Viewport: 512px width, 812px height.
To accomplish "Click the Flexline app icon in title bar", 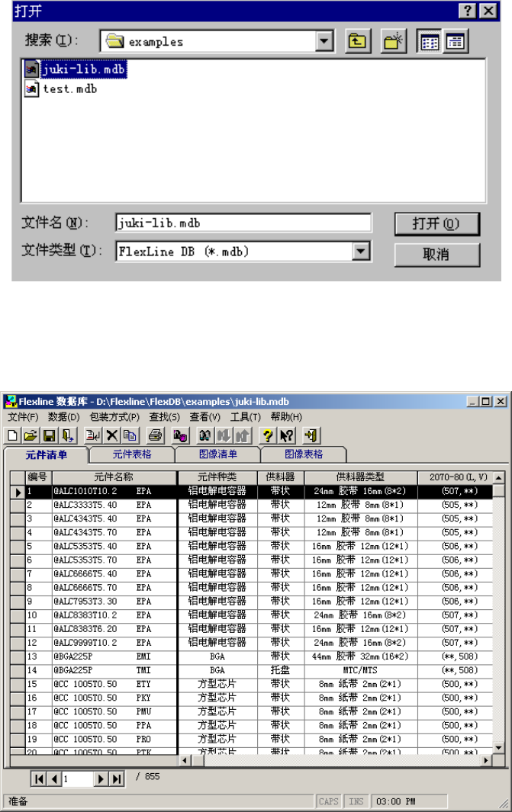I will pyautogui.click(x=11, y=401).
